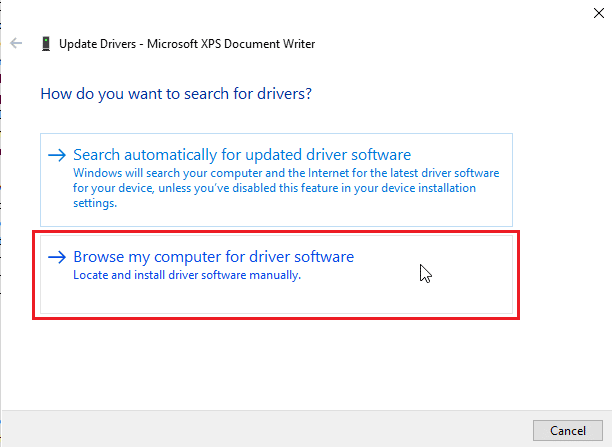Click the "Update Drivers - Microsoft XPS Document Writer" title
Image resolution: width=612 pixels, height=447 pixels.
pos(187,44)
